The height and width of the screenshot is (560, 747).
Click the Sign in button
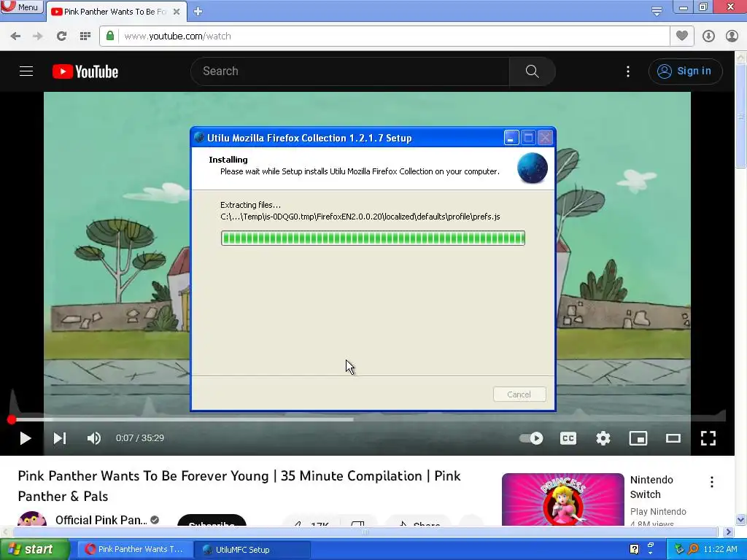click(685, 71)
